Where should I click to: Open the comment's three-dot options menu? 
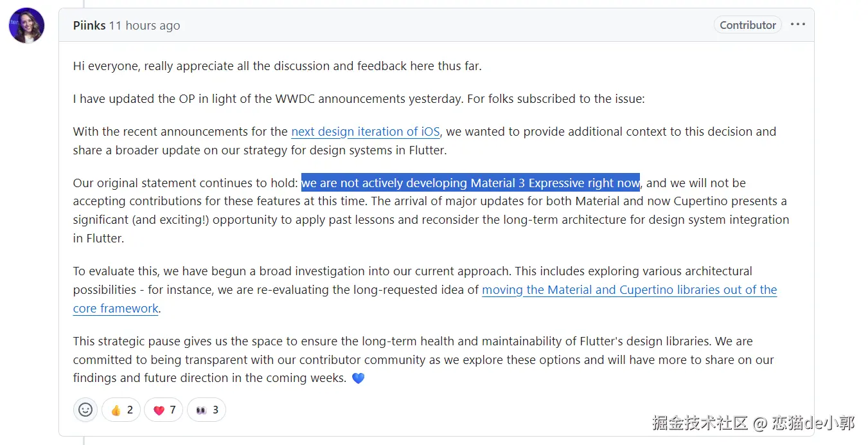pyautogui.click(x=797, y=24)
